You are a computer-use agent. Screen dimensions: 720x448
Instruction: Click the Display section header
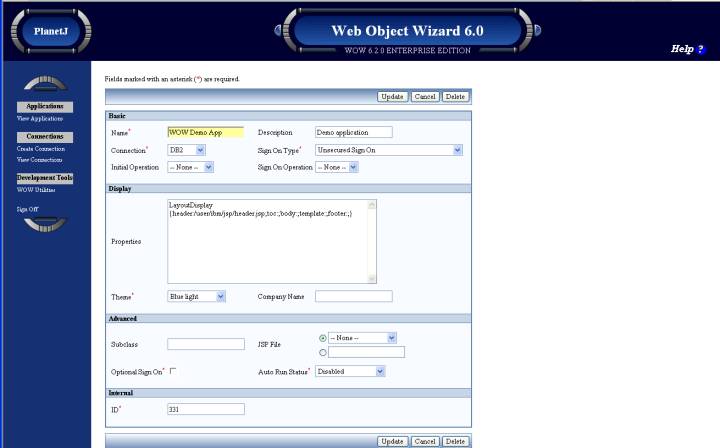[x=288, y=189]
